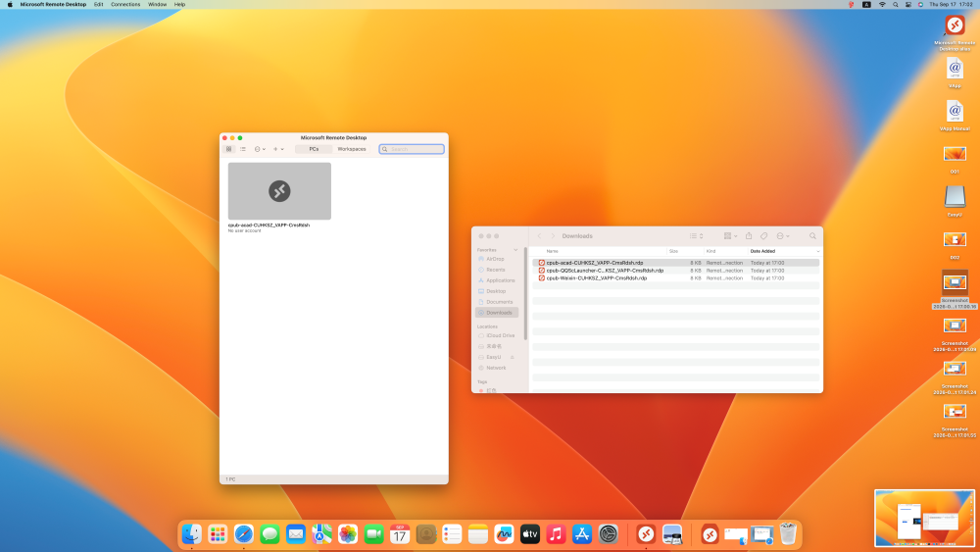The image size is (980, 552).
Task: Sort Finder files by Kind column
Action: click(710, 251)
